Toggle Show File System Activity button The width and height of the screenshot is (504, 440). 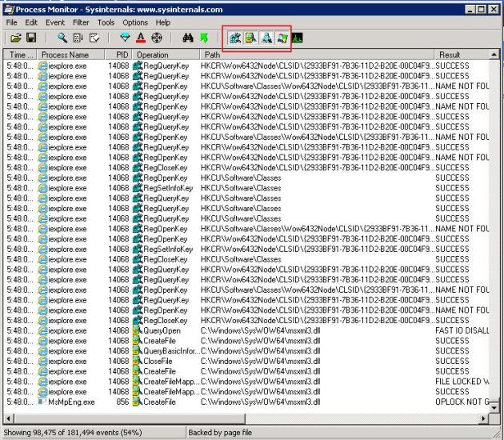[250, 38]
